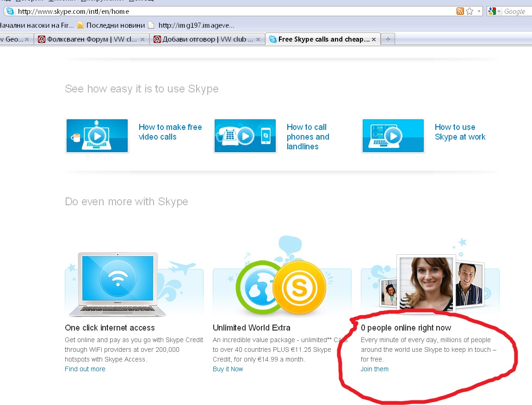Bookmark this page with the star icon
The height and width of the screenshot is (405, 532).
470,11
